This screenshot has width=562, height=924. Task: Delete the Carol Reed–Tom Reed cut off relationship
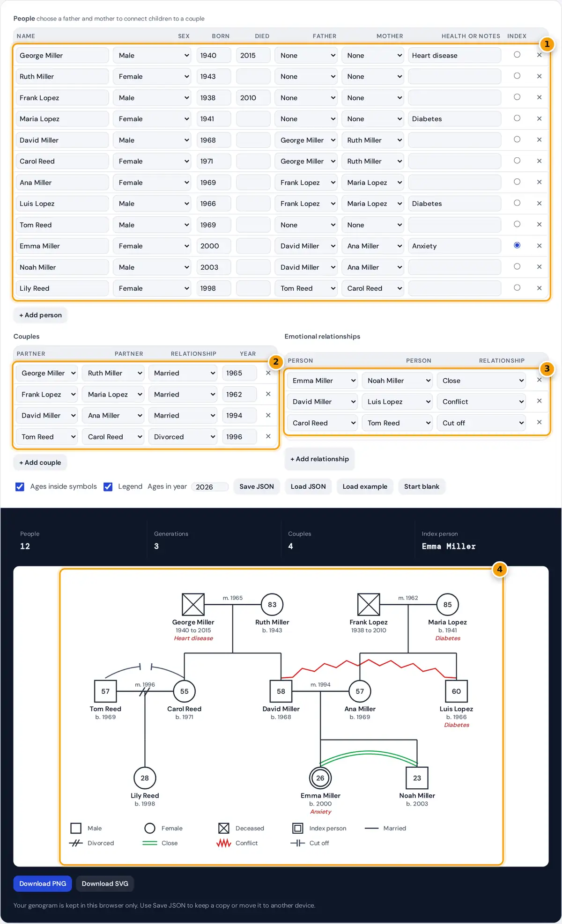coord(539,422)
